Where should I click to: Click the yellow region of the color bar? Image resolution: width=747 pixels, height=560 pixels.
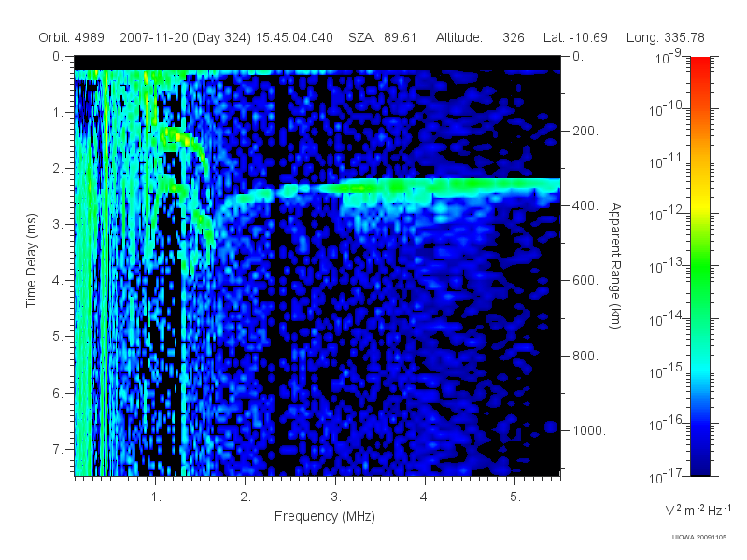coord(699,203)
